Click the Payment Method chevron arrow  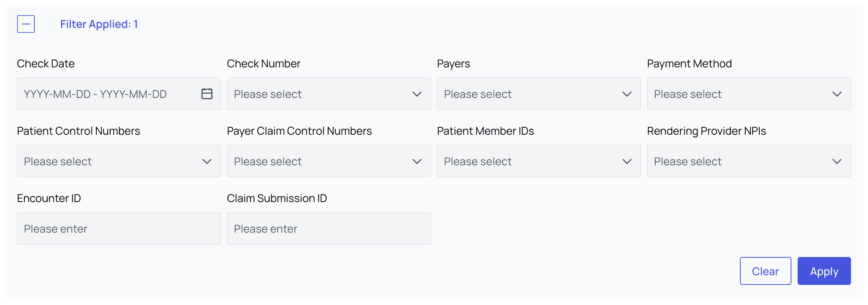pos(837,94)
